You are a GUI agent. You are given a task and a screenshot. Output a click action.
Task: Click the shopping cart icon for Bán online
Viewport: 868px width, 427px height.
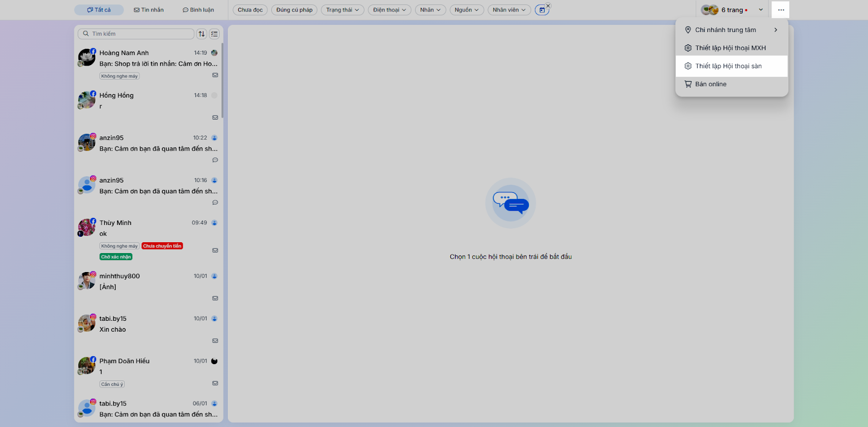point(688,84)
